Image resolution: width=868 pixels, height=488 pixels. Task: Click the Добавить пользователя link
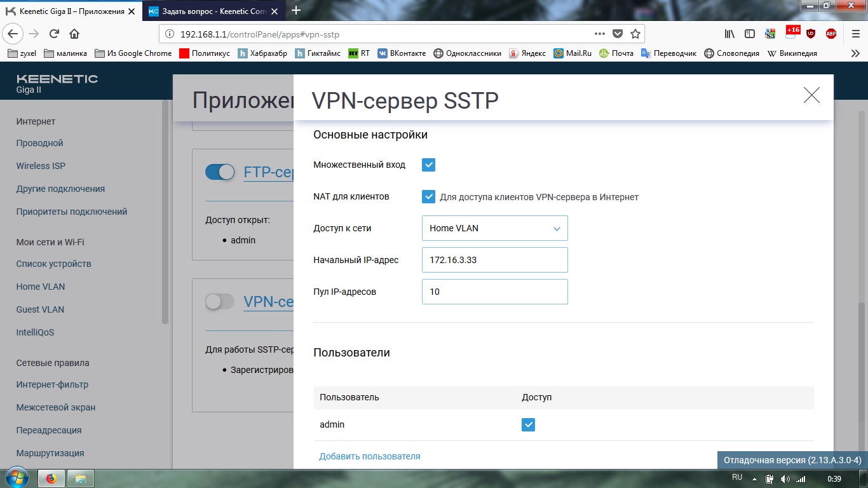[370, 456]
